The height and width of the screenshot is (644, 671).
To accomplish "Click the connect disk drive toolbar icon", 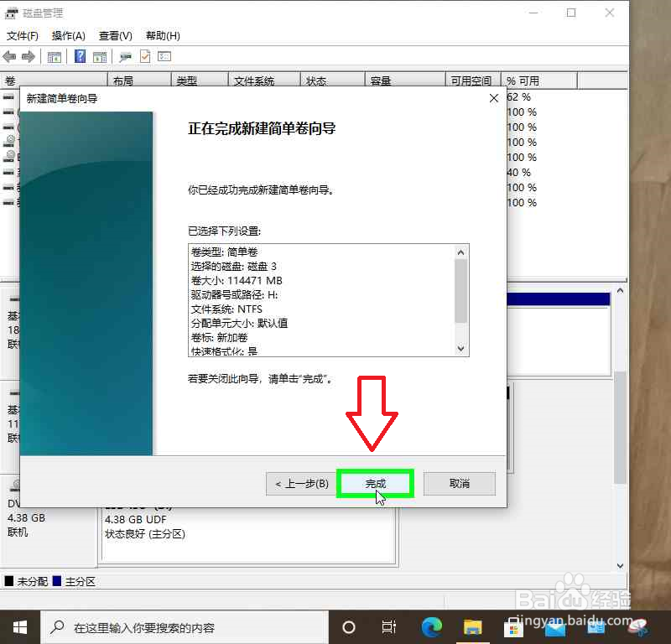I will [125, 56].
